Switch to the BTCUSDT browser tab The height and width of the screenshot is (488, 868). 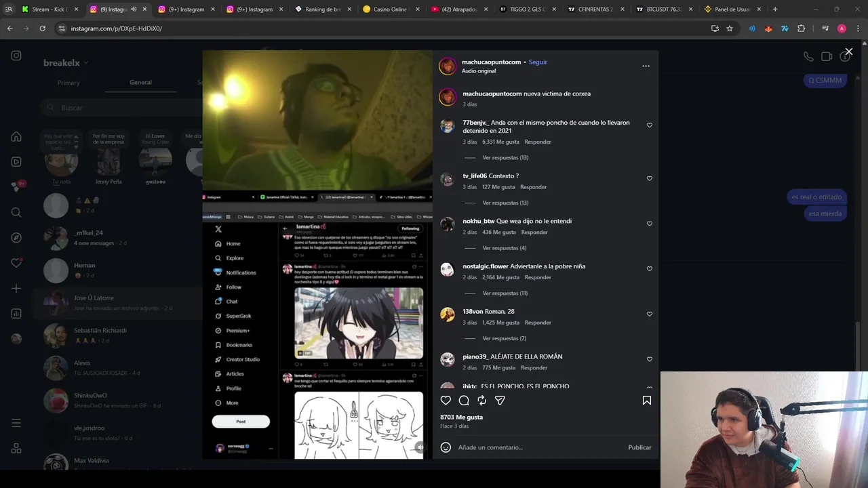(x=664, y=9)
